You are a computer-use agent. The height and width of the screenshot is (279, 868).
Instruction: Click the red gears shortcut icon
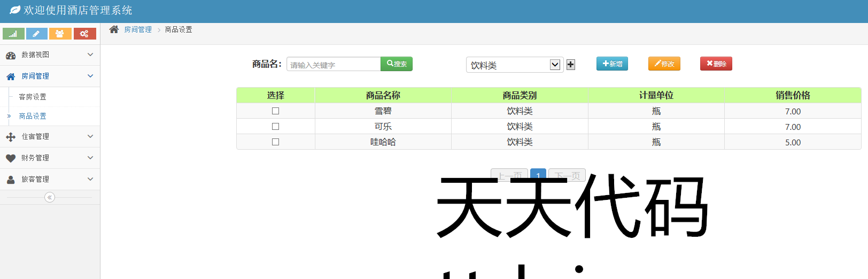84,34
